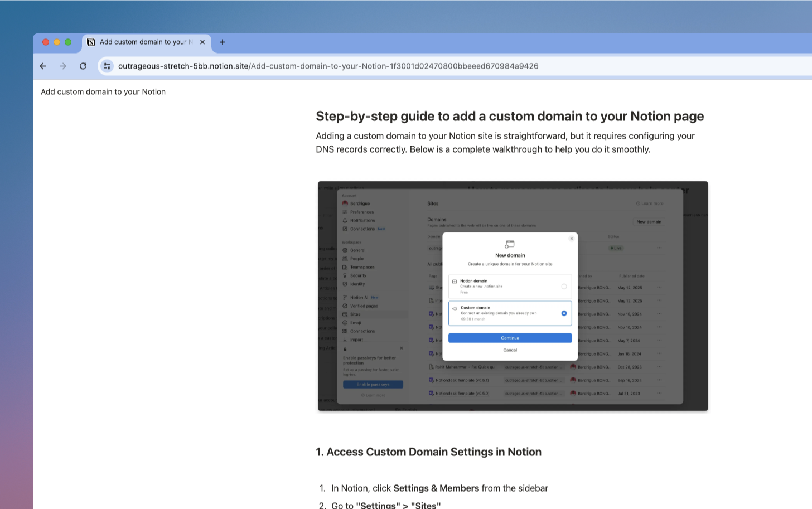Click the intro paragraph about DNS records
This screenshot has width=812, height=509.
click(505, 143)
